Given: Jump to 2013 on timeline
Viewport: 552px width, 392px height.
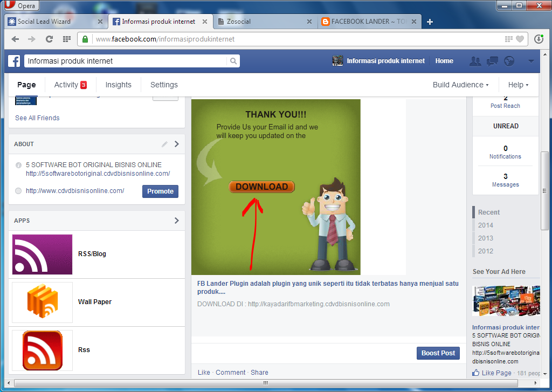Looking at the screenshot, I should pyautogui.click(x=486, y=238).
